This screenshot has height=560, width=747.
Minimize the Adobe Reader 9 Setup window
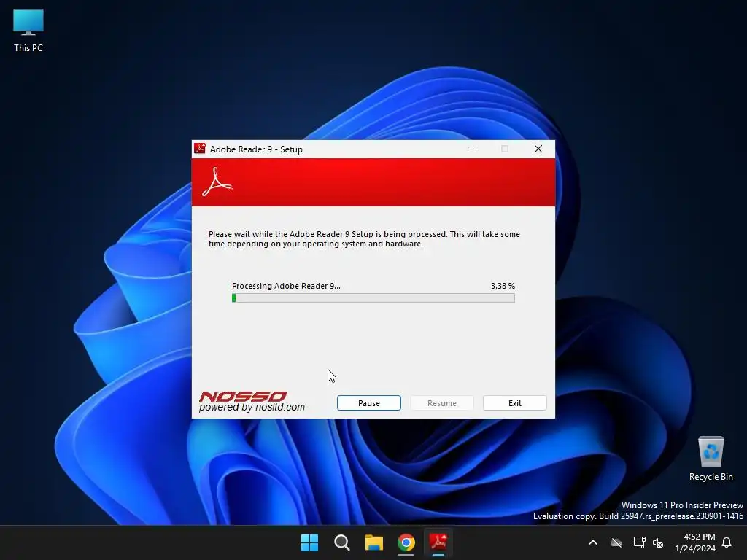(x=472, y=149)
